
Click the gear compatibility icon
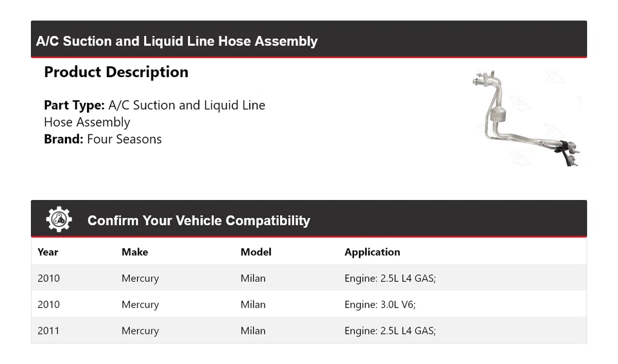click(x=59, y=220)
